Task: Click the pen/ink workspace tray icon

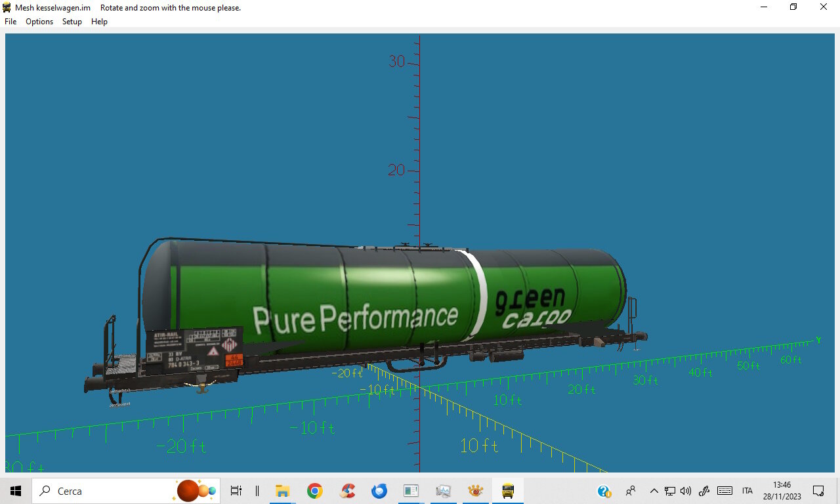Action: 704,491
